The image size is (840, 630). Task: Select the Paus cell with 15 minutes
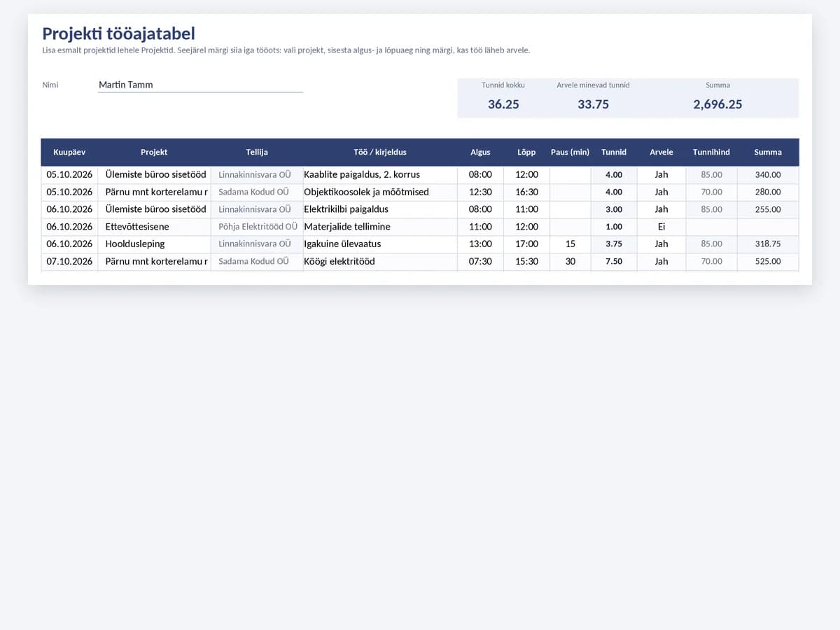[570, 244]
